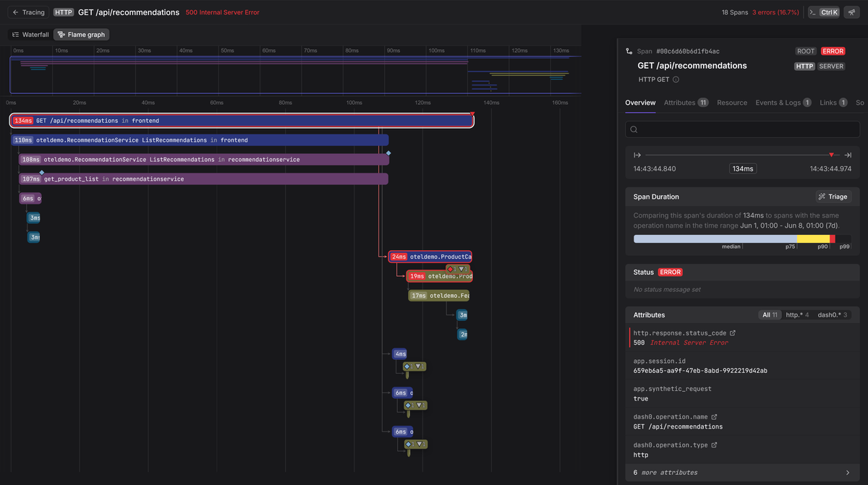
Task: Click session id 659eb6a5-aa9f-47eb-8abd-9922219d42ab
Action: (x=700, y=371)
